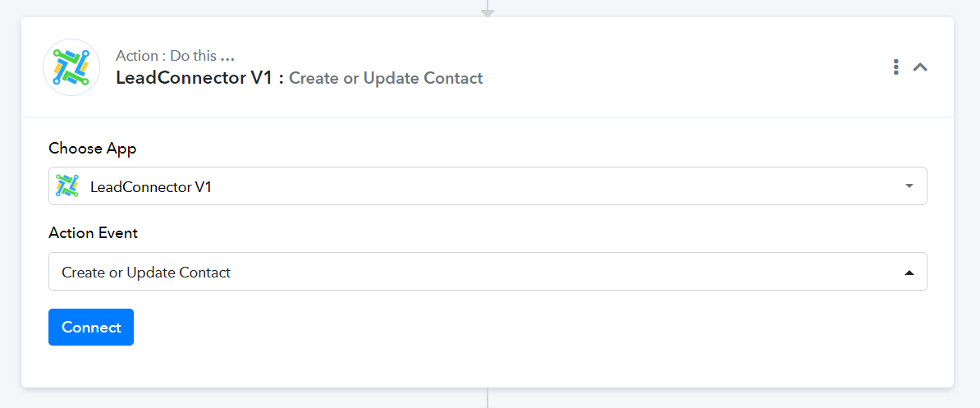This screenshot has height=408, width=980.
Task: Click the ellipsis after 'Do this'
Action: [228, 57]
